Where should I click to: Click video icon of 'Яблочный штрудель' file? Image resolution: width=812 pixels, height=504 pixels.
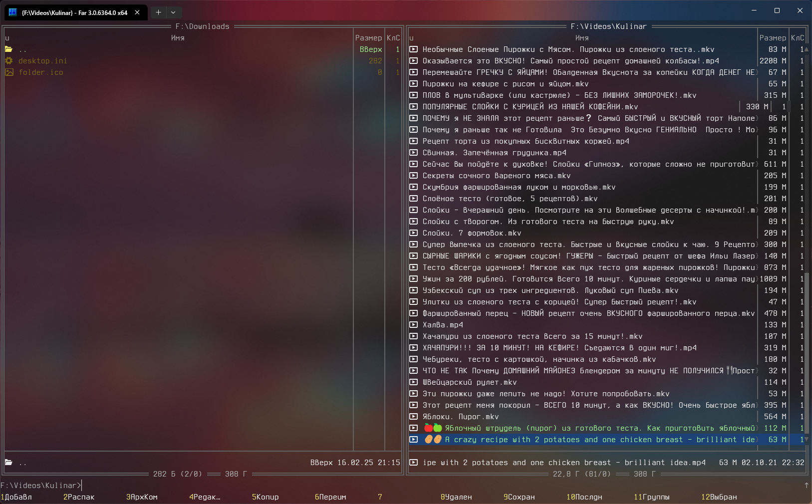tap(413, 428)
